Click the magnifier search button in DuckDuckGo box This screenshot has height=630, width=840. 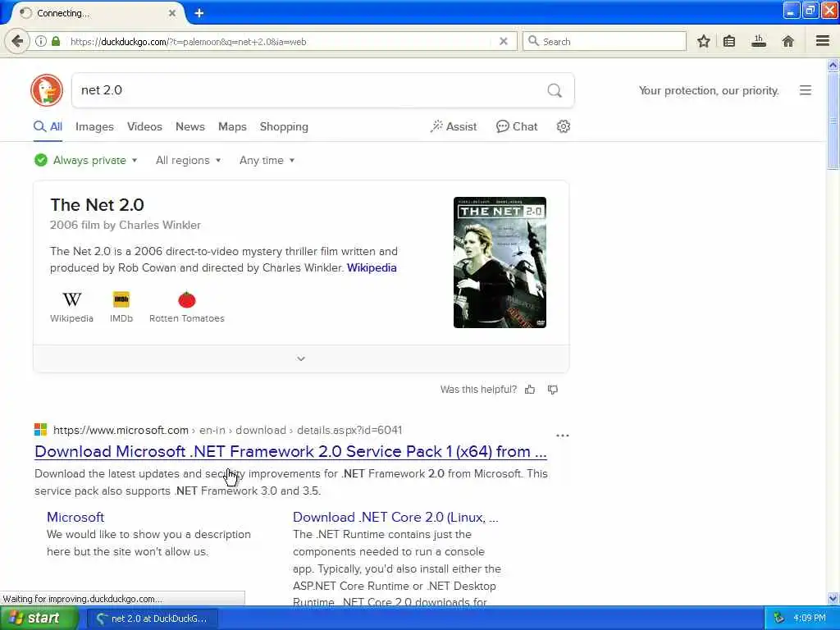point(555,90)
